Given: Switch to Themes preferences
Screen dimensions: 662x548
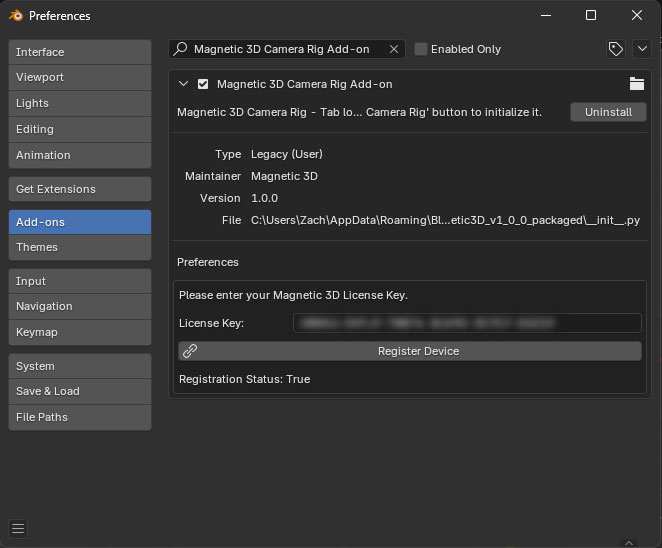Looking at the screenshot, I should pos(80,247).
